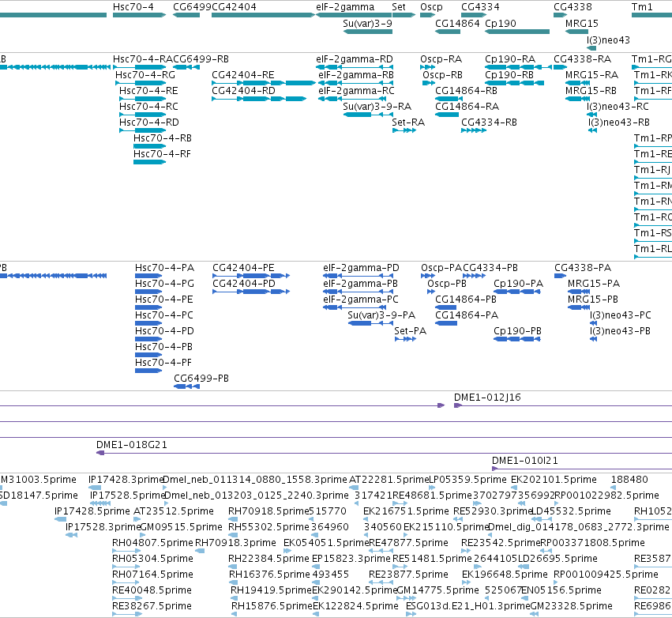Click EST RE47877.5prime

pyautogui.click(x=381, y=551)
